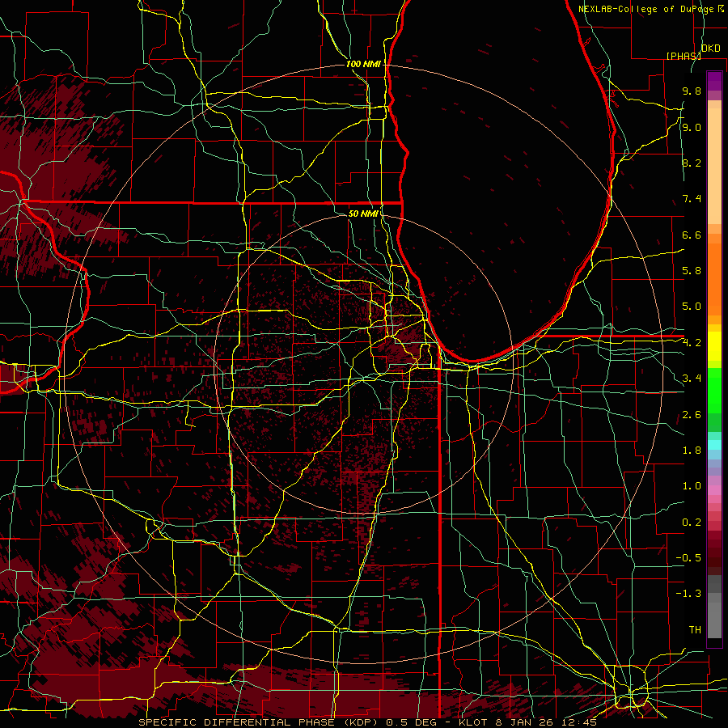
Task: Click the 3.4 value on color scale
Action: (692, 379)
